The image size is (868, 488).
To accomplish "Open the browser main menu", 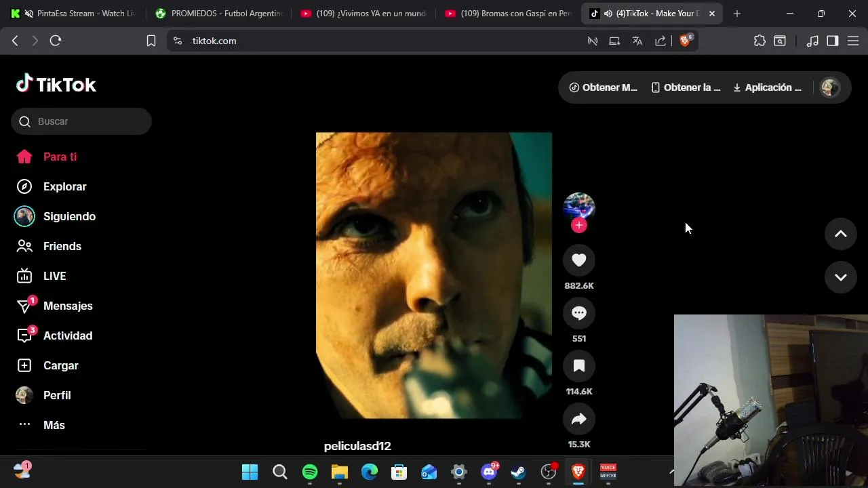I will 852,41.
